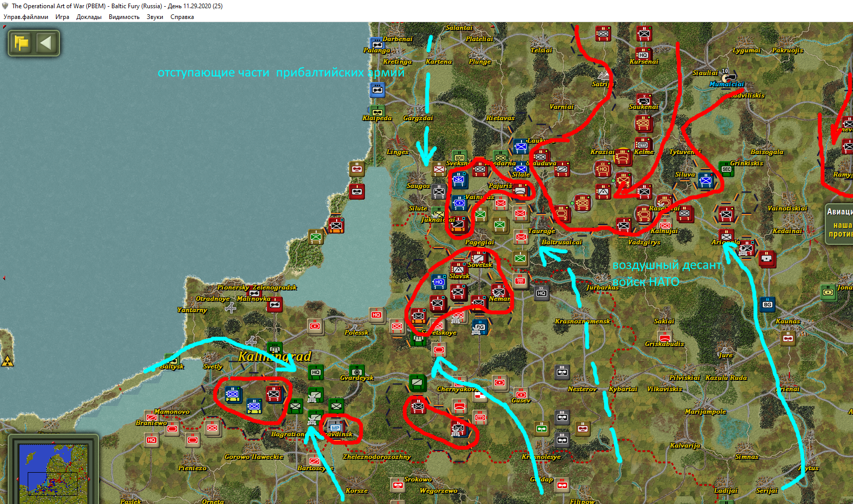Image resolution: width=853 pixels, height=504 pixels.
Task: Select the red unit left of Srokowo
Action: (398, 484)
